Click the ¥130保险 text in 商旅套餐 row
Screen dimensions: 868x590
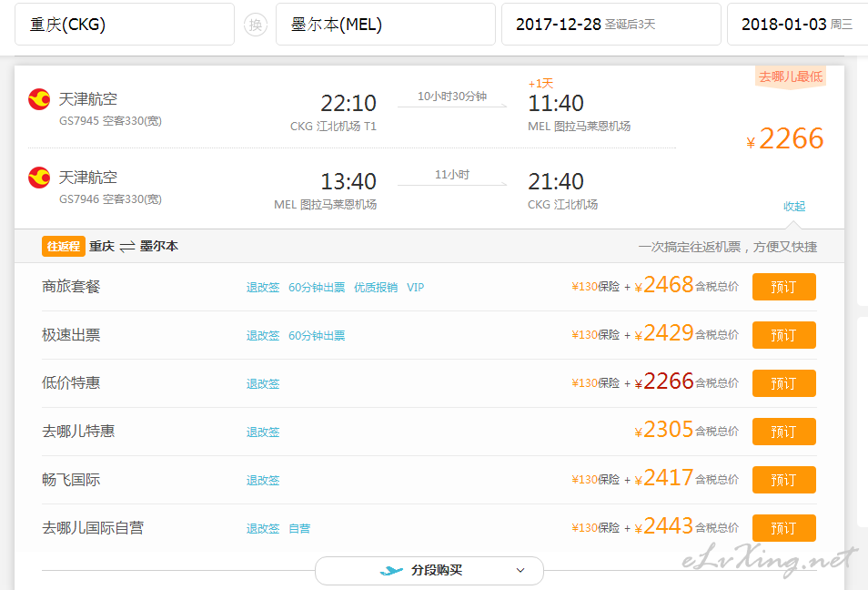click(596, 287)
